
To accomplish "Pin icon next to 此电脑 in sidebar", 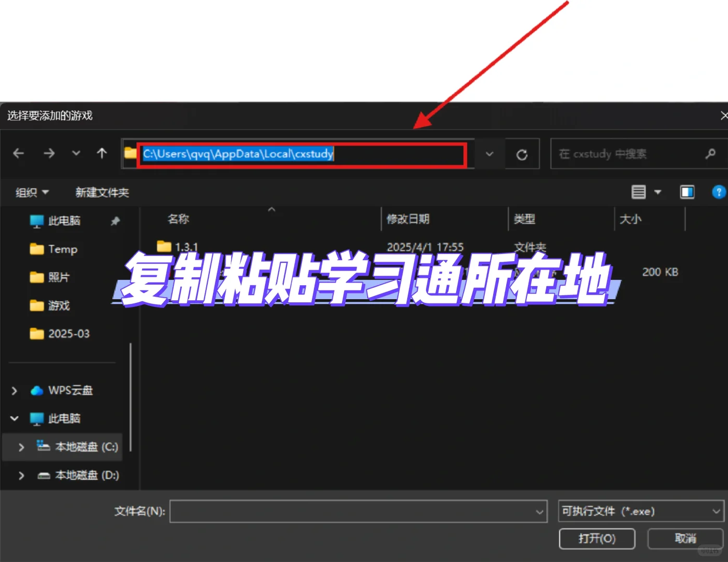I will coord(115,221).
